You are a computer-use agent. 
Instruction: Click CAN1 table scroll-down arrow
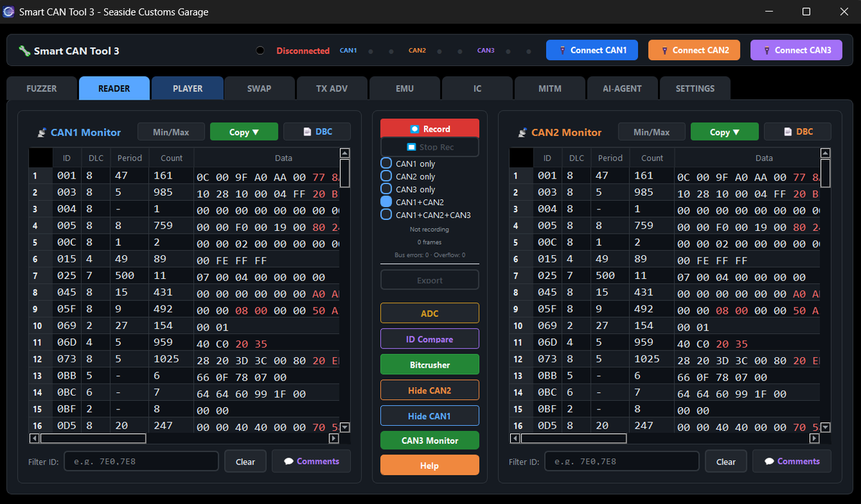(344, 427)
